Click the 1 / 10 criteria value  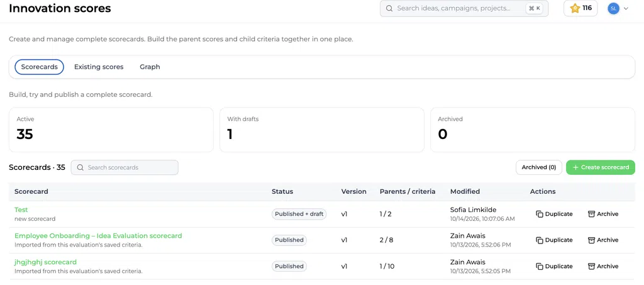tap(387, 267)
